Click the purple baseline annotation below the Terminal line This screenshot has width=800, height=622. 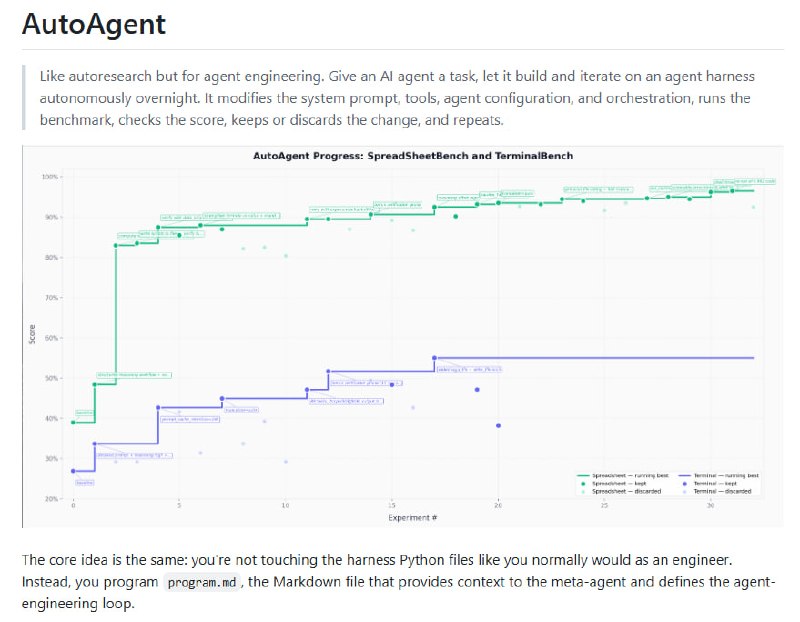(x=85, y=482)
